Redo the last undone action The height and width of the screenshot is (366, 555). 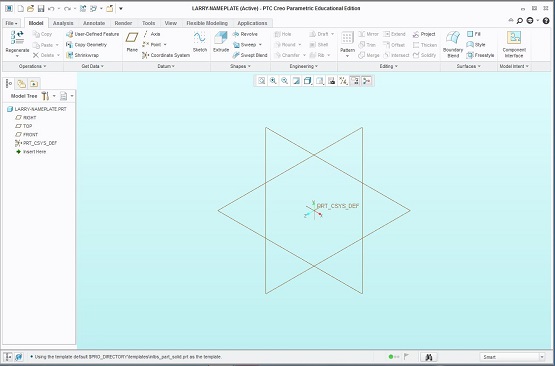click(x=67, y=8)
